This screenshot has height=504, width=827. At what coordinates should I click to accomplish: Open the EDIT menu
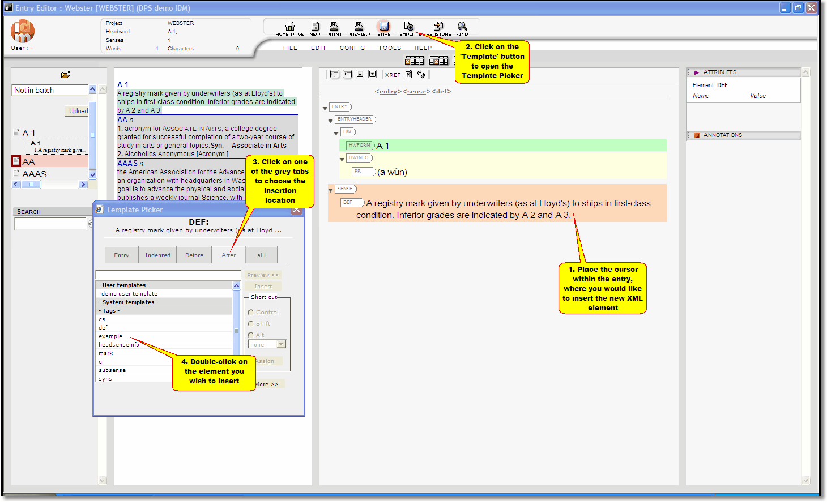[x=319, y=48]
